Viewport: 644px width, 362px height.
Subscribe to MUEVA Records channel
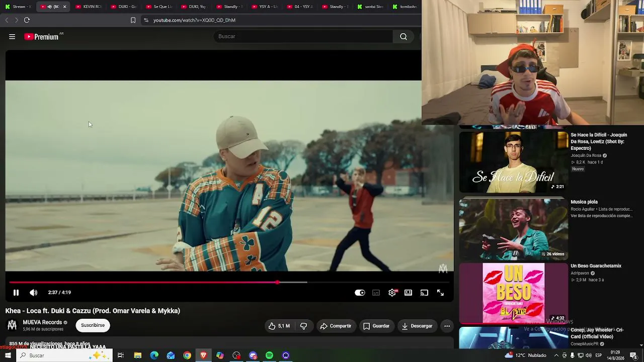click(x=93, y=325)
